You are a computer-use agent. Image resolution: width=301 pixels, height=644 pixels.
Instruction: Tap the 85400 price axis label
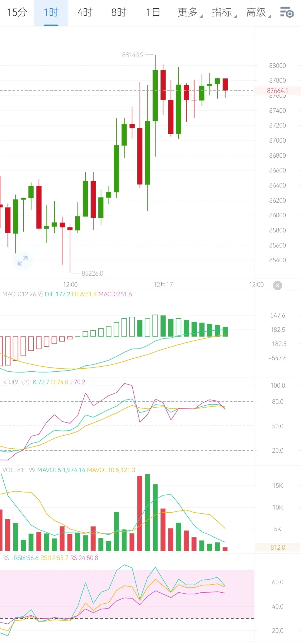[x=278, y=260]
